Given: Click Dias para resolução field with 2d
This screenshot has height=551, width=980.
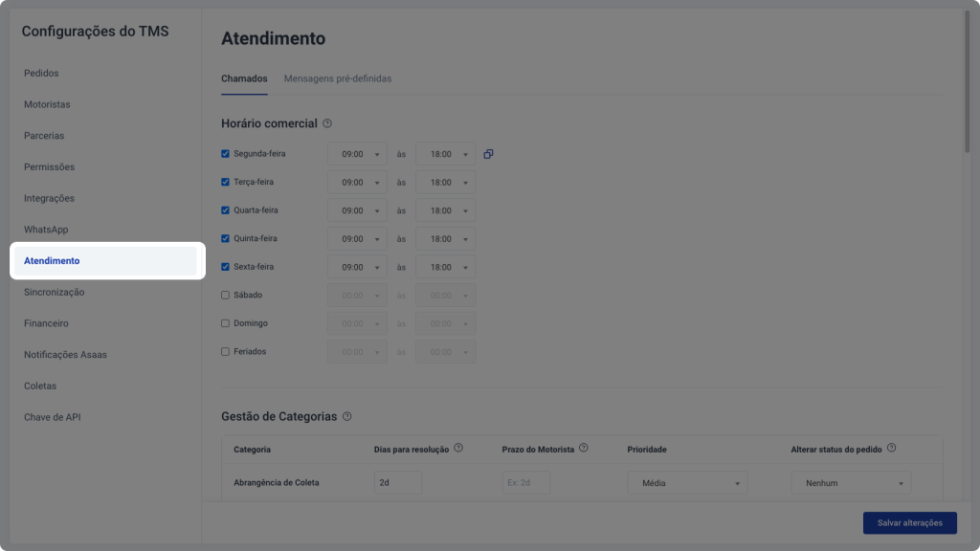Looking at the screenshot, I should pos(398,483).
